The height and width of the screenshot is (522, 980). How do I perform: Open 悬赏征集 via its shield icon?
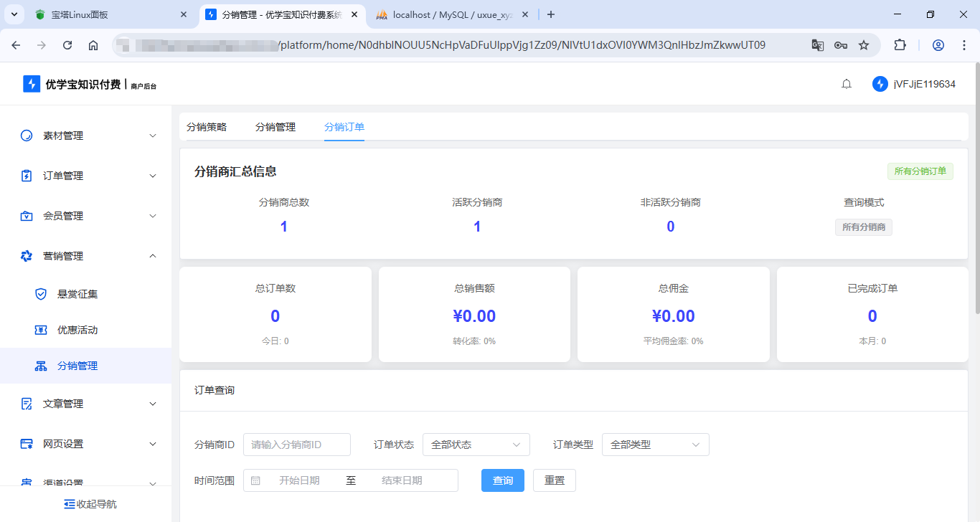click(41, 293)
